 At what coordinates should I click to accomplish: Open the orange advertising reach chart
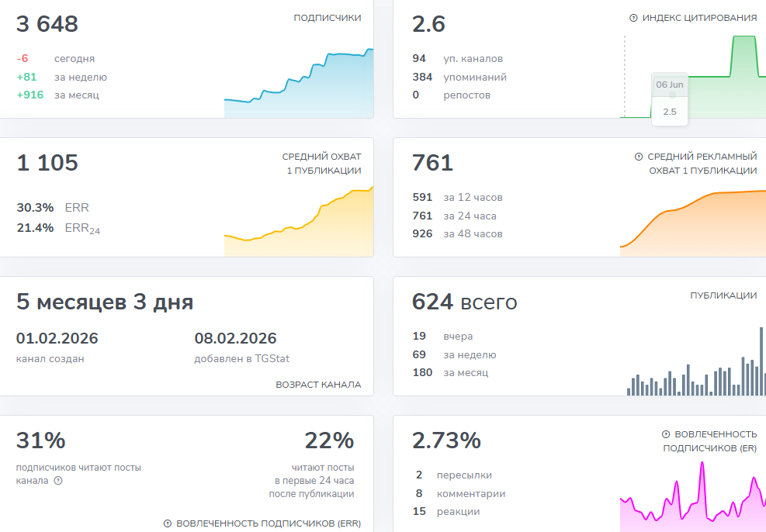693,223
